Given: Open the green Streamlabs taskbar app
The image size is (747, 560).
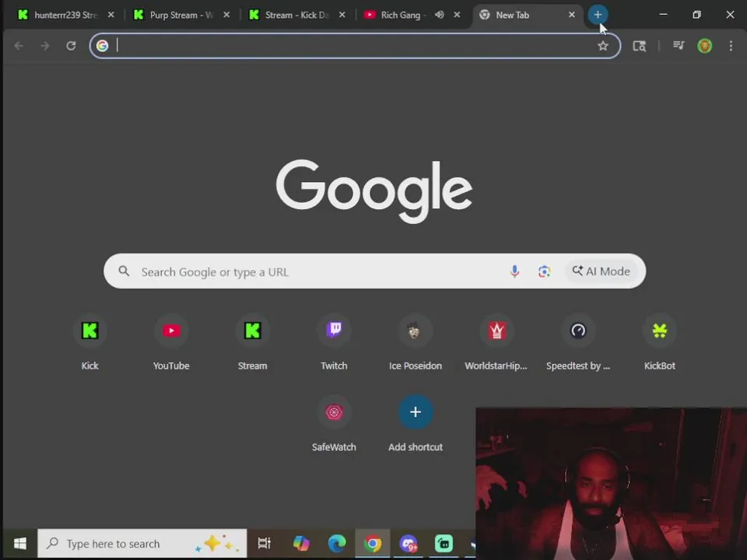Looking at the screenshot, I should pyautogui.click(x=444, y=544).
